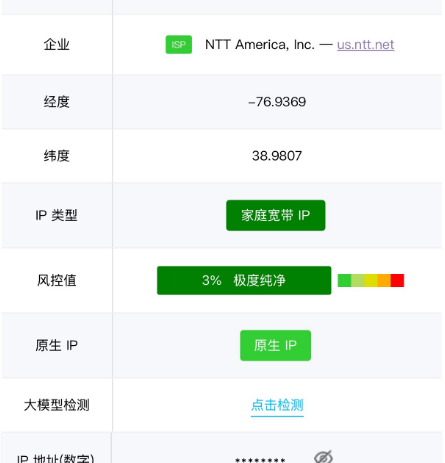Click the 3% 极度纯净 risk badge
Viewport: 445px width, 463px height.
[244, 280]
